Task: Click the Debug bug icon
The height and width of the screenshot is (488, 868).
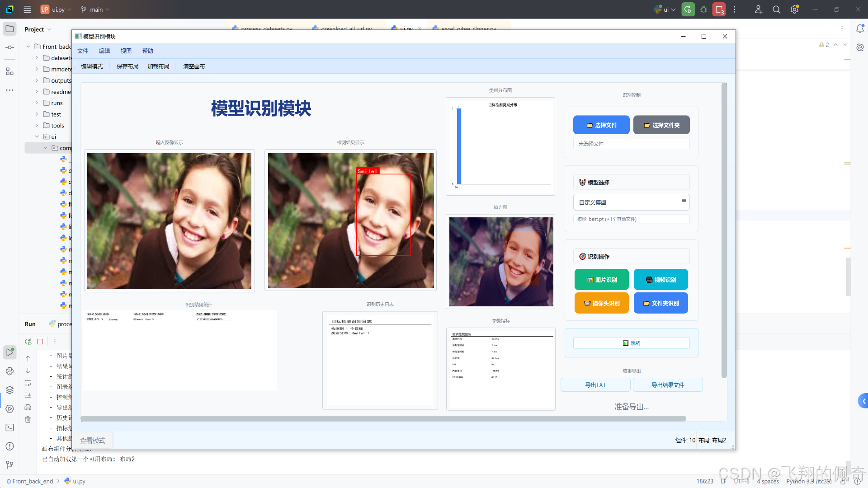Action: [703, 9]
